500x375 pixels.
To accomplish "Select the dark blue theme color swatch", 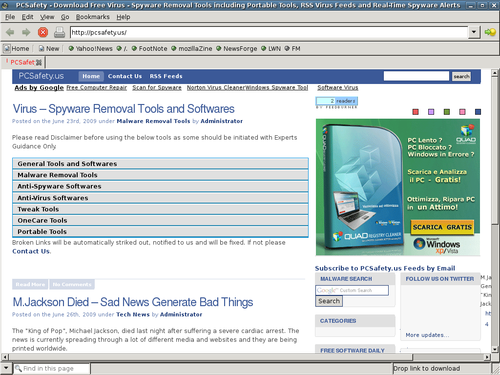I will [x=478, y=112].
